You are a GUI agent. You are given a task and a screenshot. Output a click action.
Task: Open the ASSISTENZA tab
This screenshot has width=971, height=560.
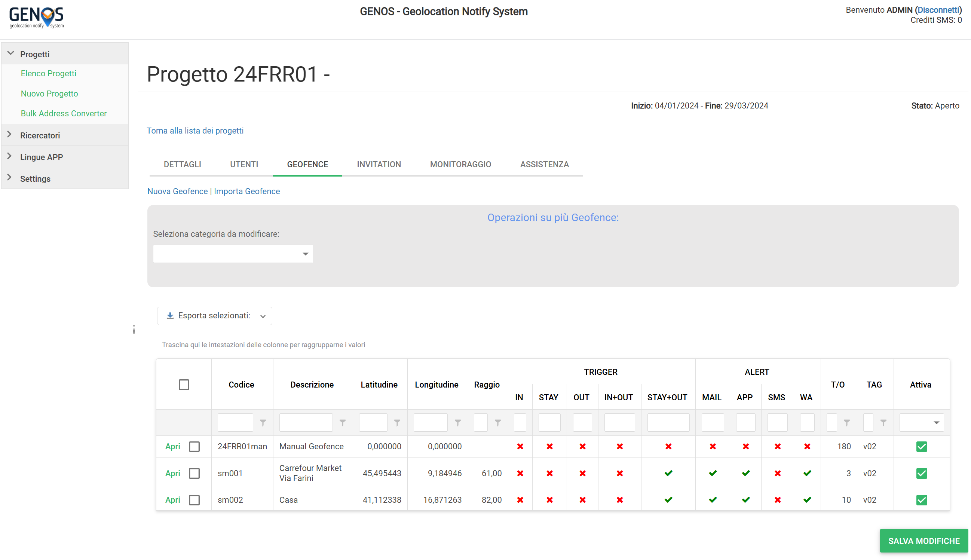544,164
